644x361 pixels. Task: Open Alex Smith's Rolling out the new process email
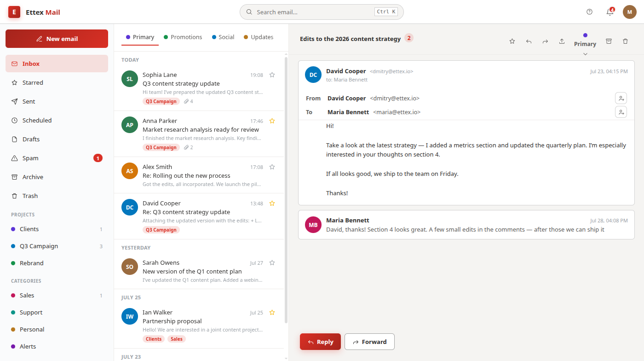coord(200,175)
